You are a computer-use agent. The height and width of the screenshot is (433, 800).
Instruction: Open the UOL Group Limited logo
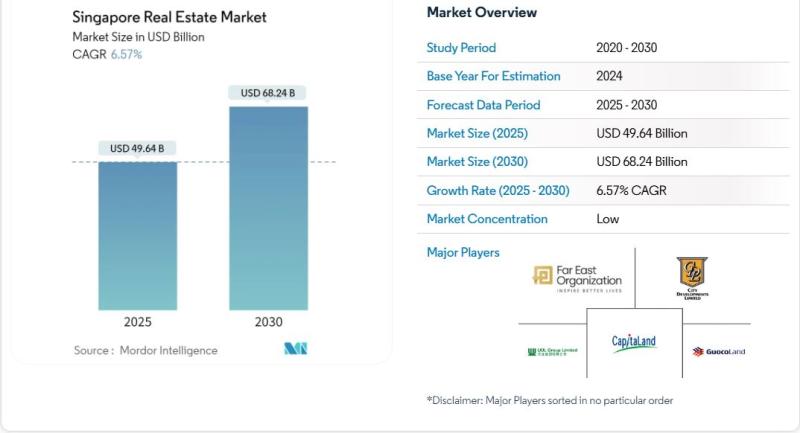552,351
